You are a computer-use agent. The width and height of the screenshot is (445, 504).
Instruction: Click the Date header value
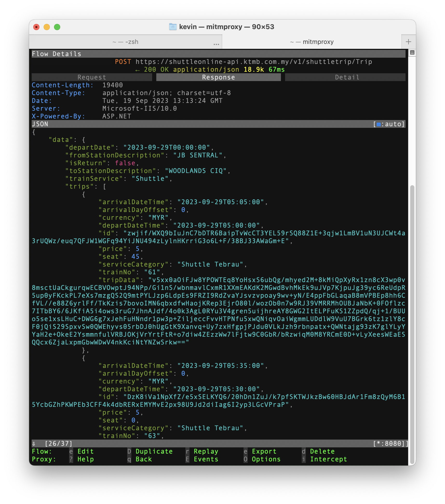[x=162, y=101]
